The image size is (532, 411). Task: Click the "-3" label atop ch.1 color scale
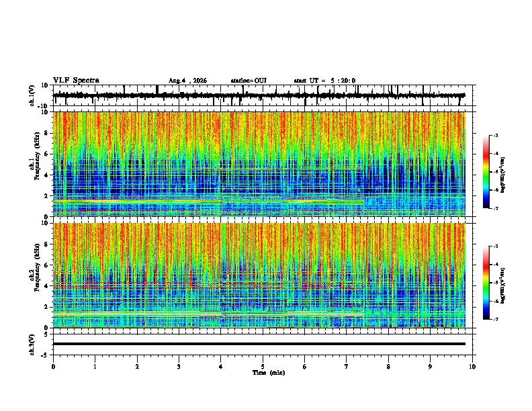pos(495,135)
